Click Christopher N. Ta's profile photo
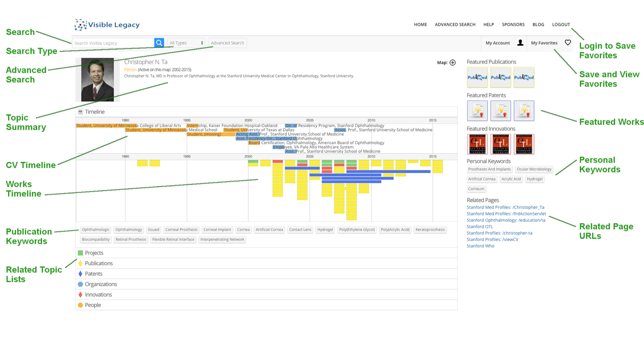 pos(97,80)
